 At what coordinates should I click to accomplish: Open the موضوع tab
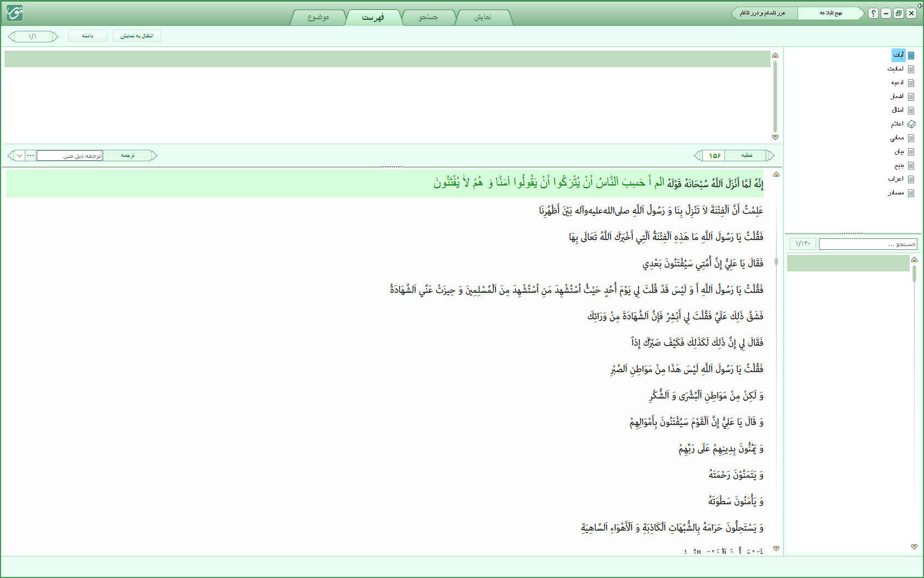coord(318,17)
